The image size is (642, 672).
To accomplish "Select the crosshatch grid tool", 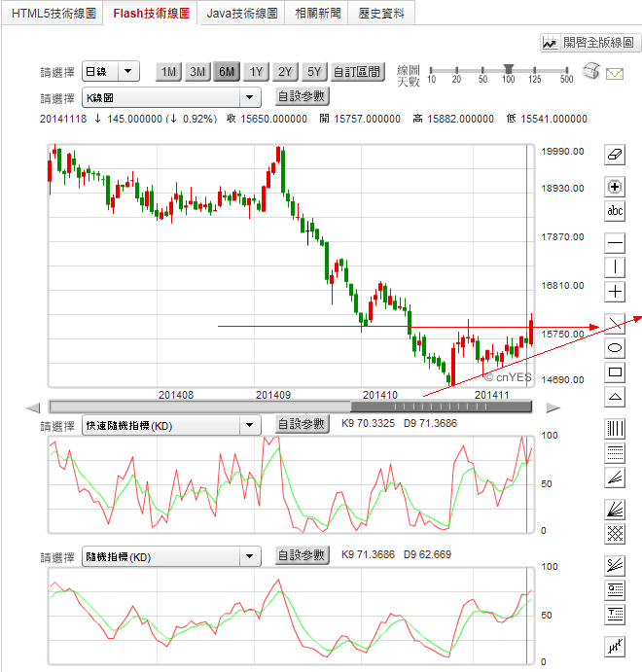I will tap(615, 534).
